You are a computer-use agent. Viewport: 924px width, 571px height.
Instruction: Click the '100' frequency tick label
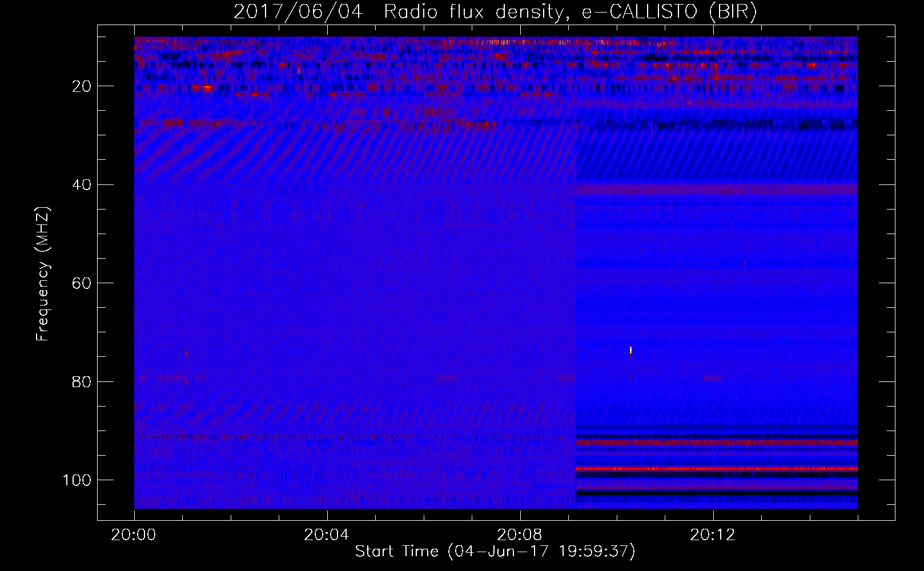[x=77, y=480]
